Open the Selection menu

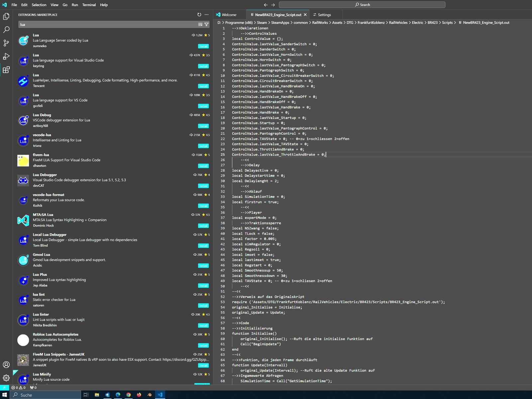[x=39, y=5]
